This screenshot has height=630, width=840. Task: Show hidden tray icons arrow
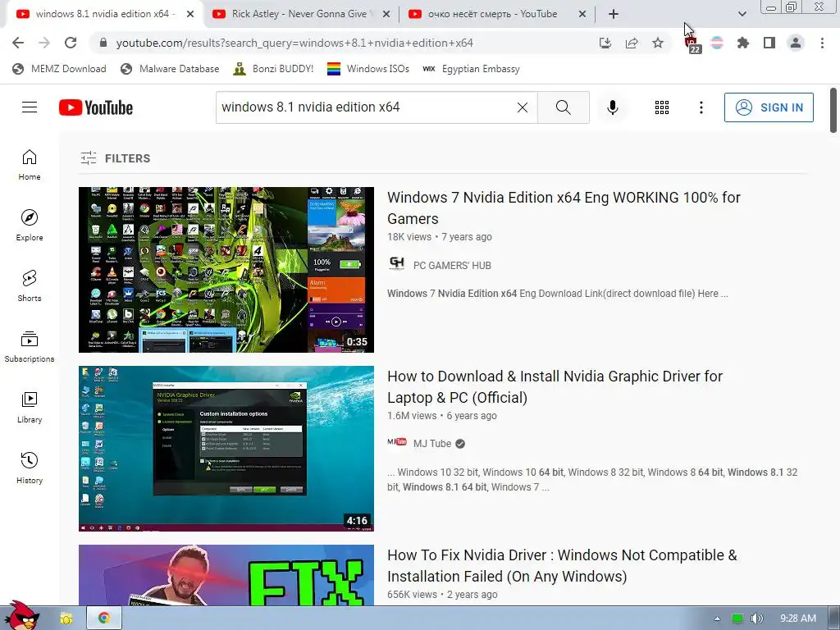(x=717, y=619)
